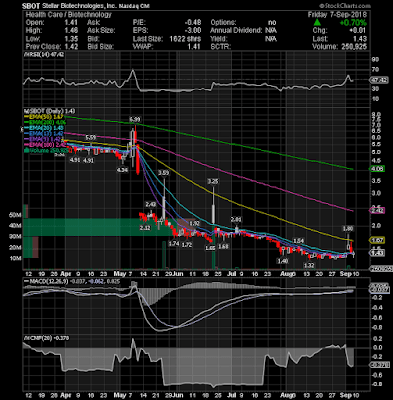Click the Health Care / Biotechnology sector label
This screenshot has height=400, width=393.
pyautogui.click(x=68, y=15)
